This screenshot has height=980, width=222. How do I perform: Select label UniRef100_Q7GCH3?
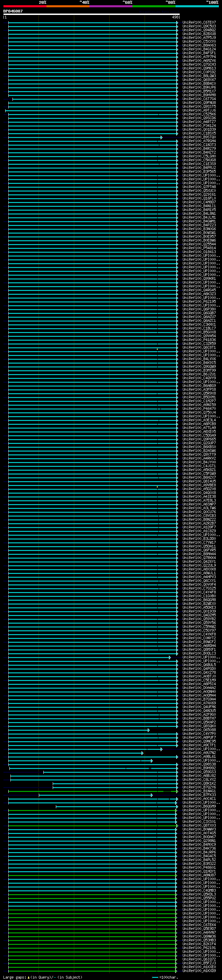click(199, 64)
